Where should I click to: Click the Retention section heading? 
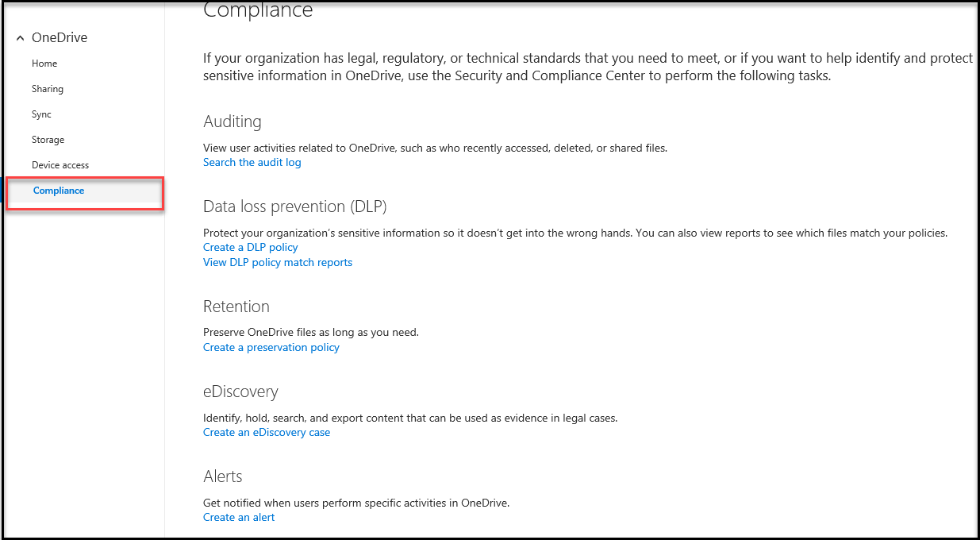point(236,307)
